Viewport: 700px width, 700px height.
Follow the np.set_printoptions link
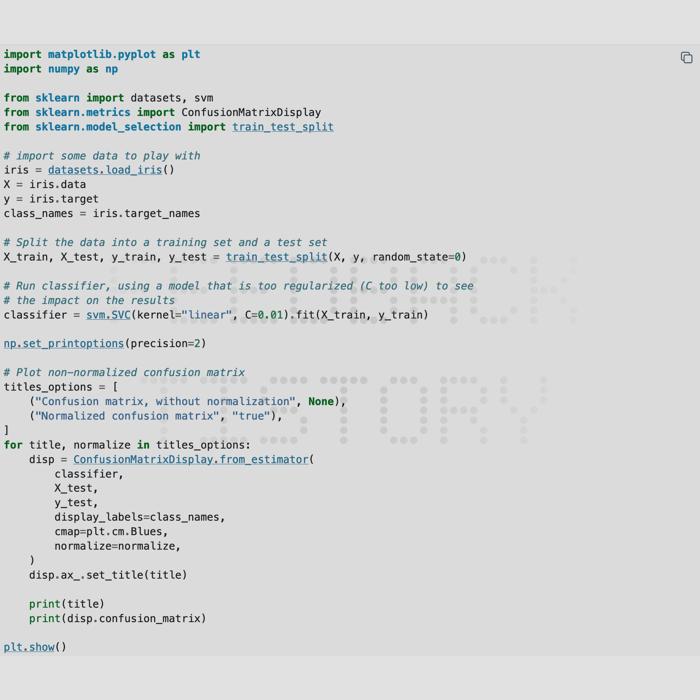tap(63, 344)
